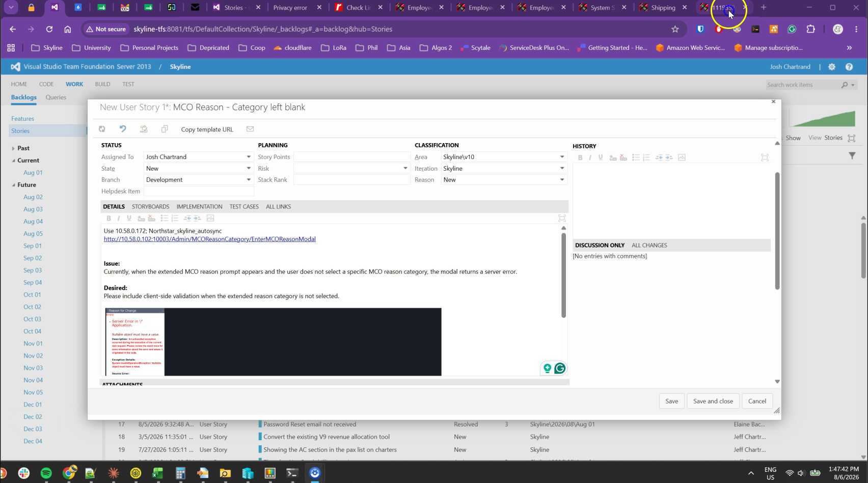This screenshot has height=483, width=868.
Task: Click Copy template URL
Action: point(207,129)
